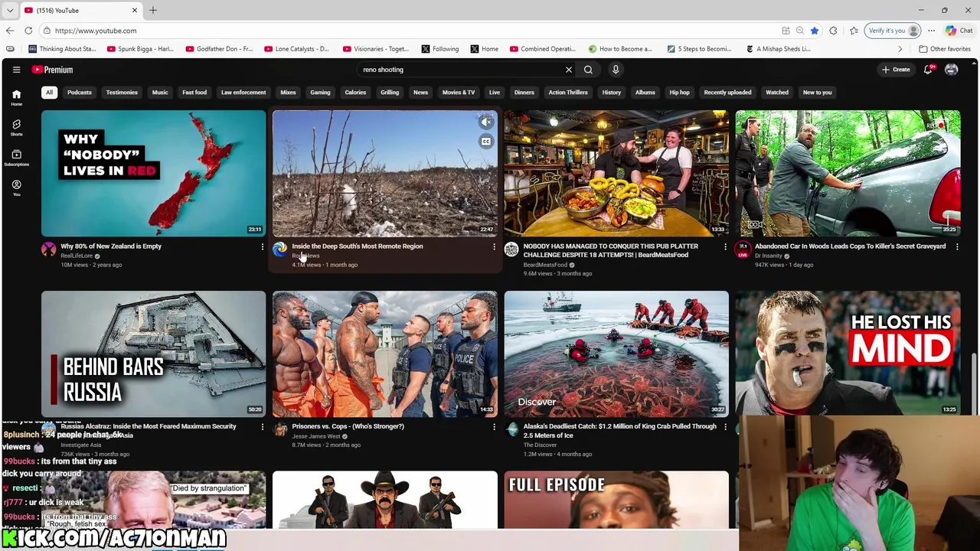Open options for New Zealand video
The width and height of the screenshot is (980, 551).
pyautogui.click(x=262, y=246)
